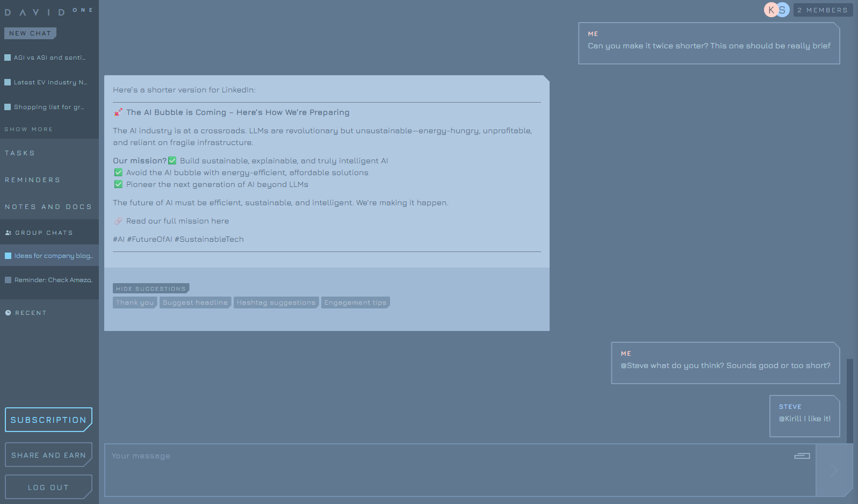
Task: Click the Subscription button
Action: 48,420
